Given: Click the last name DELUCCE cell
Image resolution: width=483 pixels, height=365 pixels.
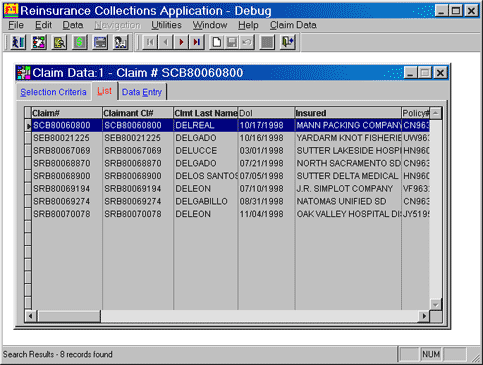Looking at the screenshot, I should [x=206, y=151].
